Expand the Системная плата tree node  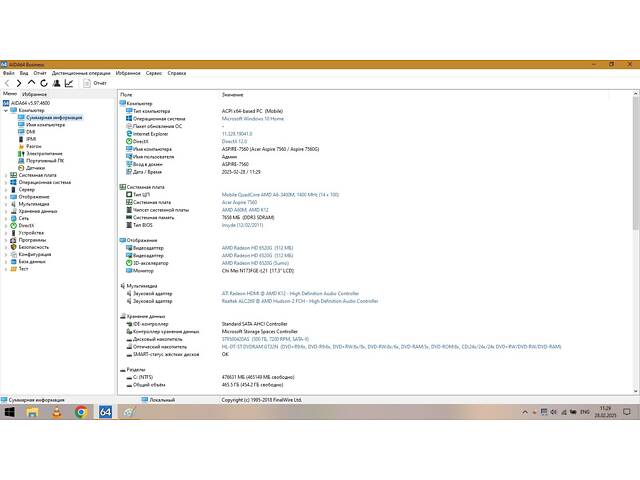pos(6,176)
